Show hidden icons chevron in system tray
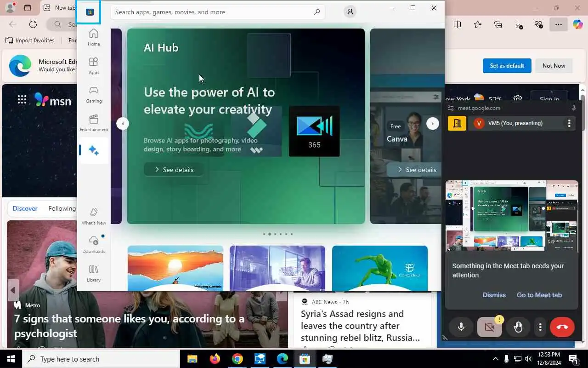The width and height of the screenshot is (588, 368). pyautogui.click(x=495, y=359)
